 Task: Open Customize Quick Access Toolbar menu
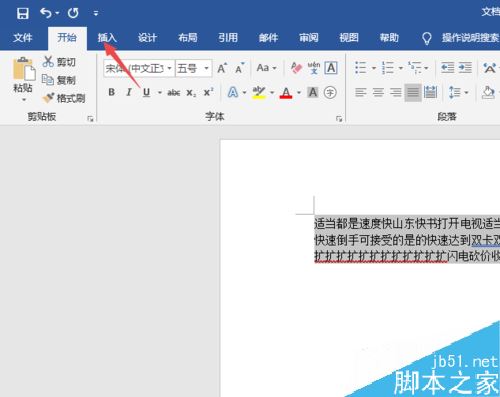tap(96, 13)
